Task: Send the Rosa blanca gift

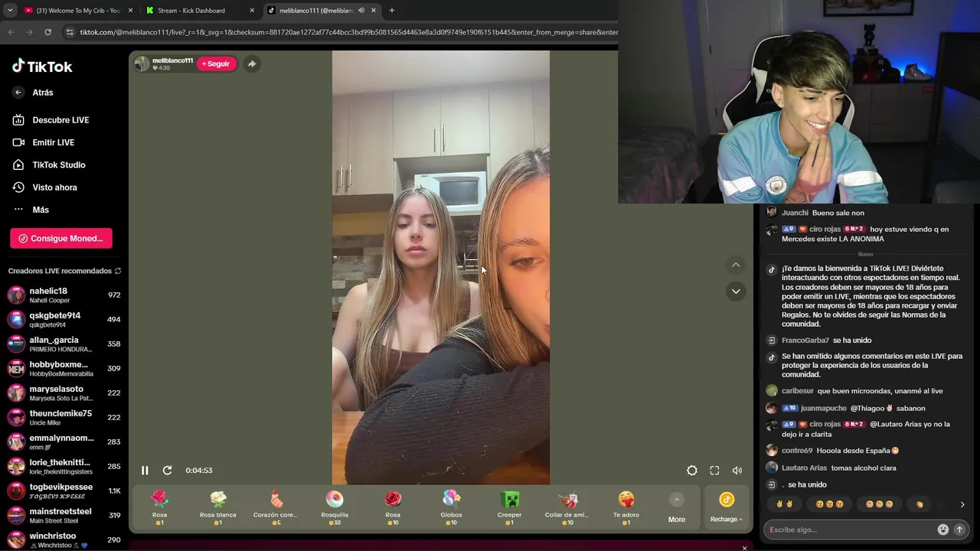Action: tap(218, 507)
